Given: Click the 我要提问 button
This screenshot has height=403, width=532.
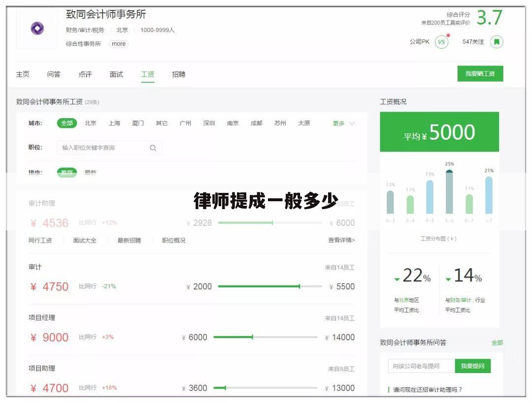Looking at the screenshot, I should point(472,366).
